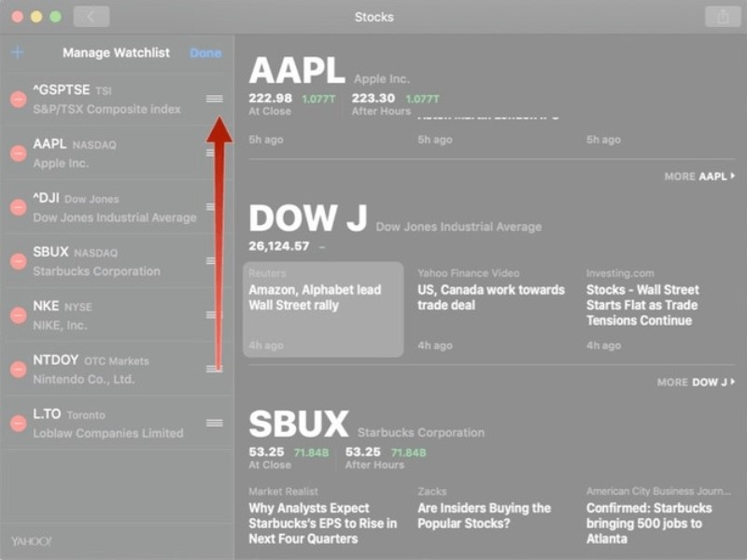Image resolution: width=747 pixels, height=560 pixels.
Task: Select the S&P/TSX Composite index row
Action: [x=117, y=100]
